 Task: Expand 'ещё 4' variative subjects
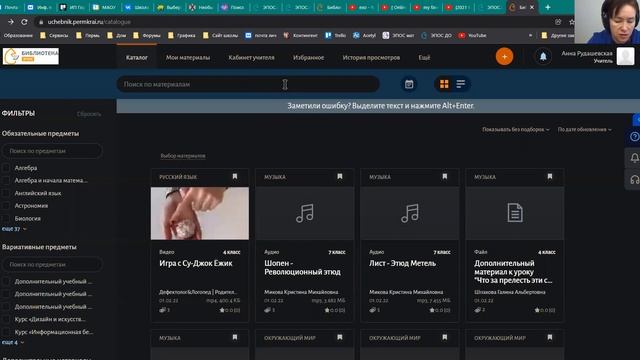[12, 342]
